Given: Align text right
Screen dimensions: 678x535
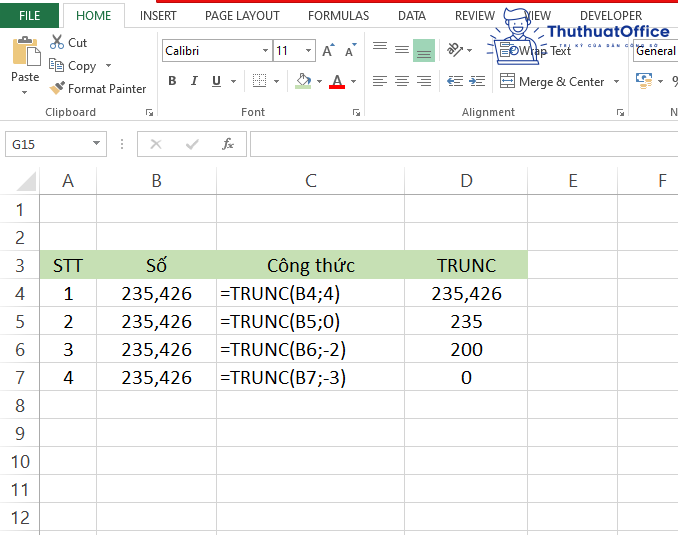Looking at the screenshot, I should (424, 81).
